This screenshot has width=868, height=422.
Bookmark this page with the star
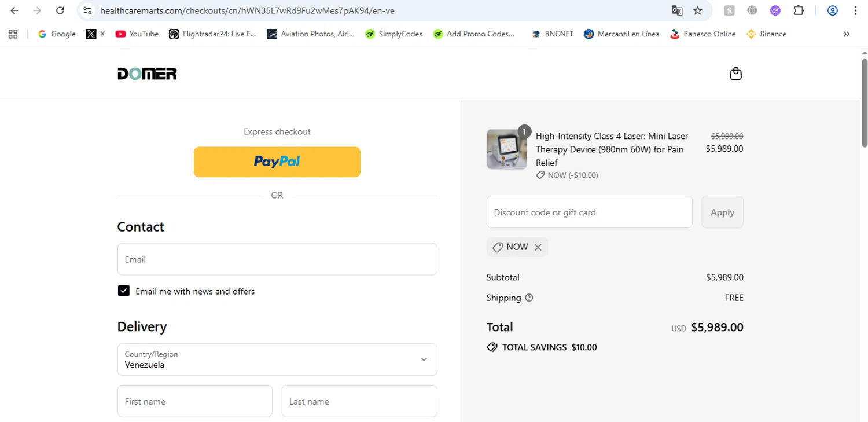point(698,10)
